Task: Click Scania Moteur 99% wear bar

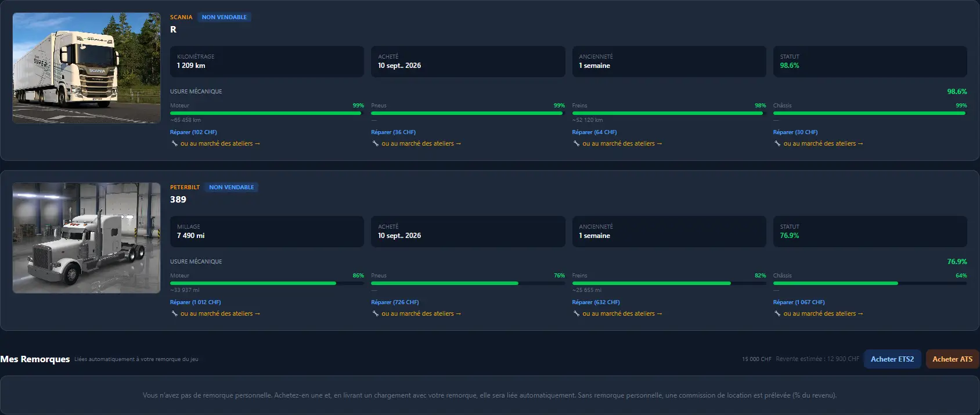Action: (x=267, y=113)
